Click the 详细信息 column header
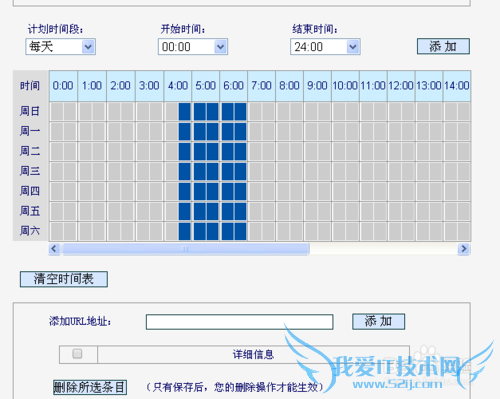Image resolution: width=500 pixels, height=399 pixels. tap(253, 354)
